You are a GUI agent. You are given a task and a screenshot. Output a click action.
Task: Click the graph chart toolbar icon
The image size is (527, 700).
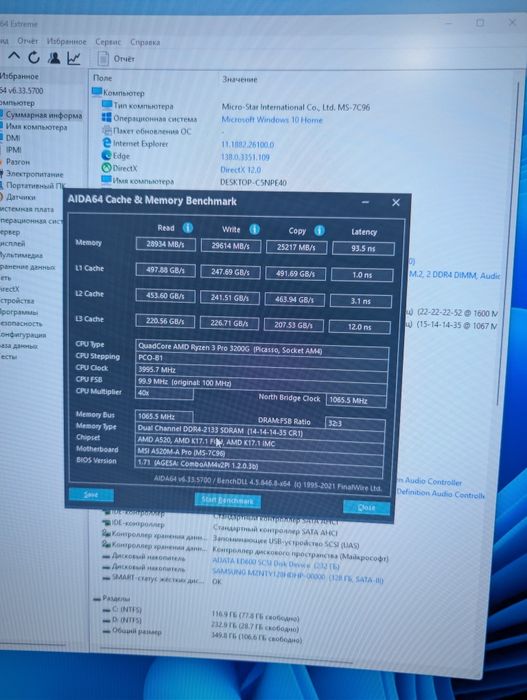point(74,58)
